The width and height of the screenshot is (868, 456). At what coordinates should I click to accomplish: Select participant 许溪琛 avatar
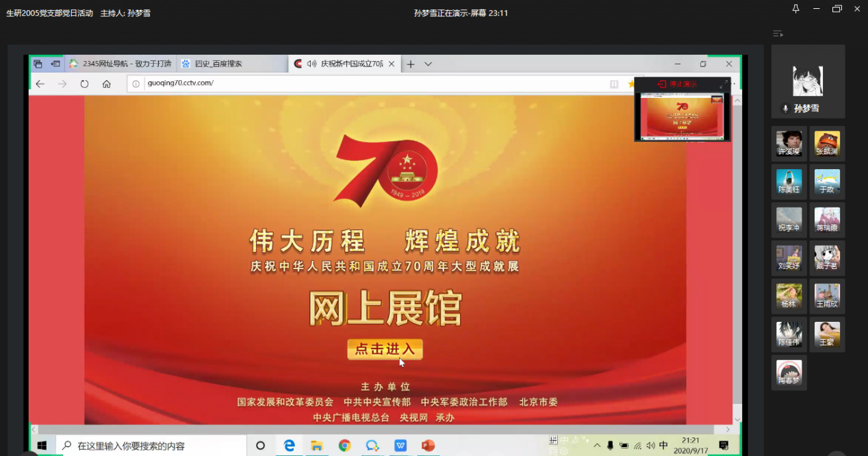(x=789, y=143)
